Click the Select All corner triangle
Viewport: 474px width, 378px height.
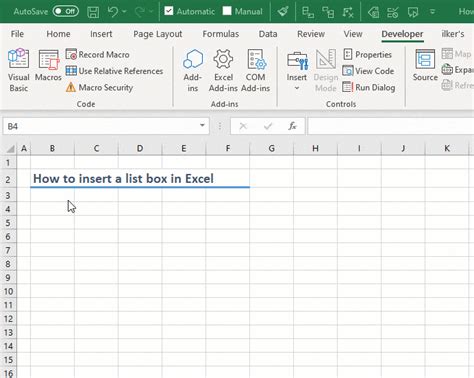(10, 148)
